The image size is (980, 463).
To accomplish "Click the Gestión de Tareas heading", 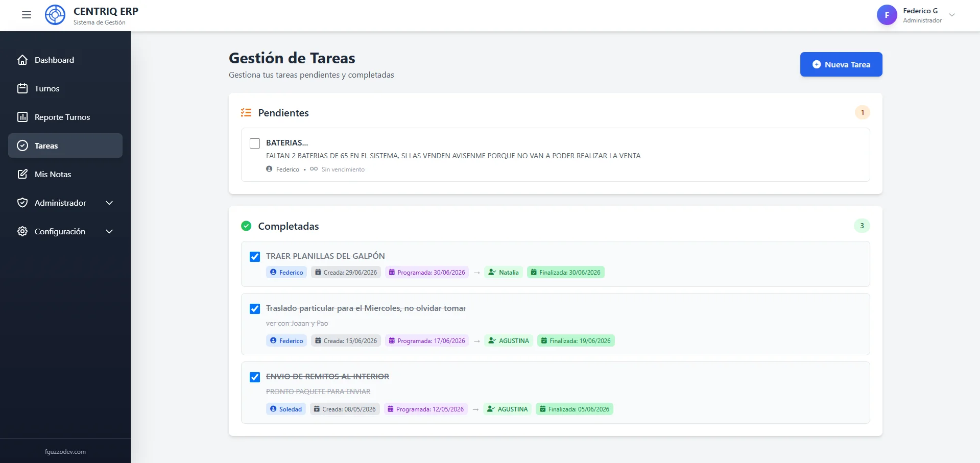I will [292, 58].
